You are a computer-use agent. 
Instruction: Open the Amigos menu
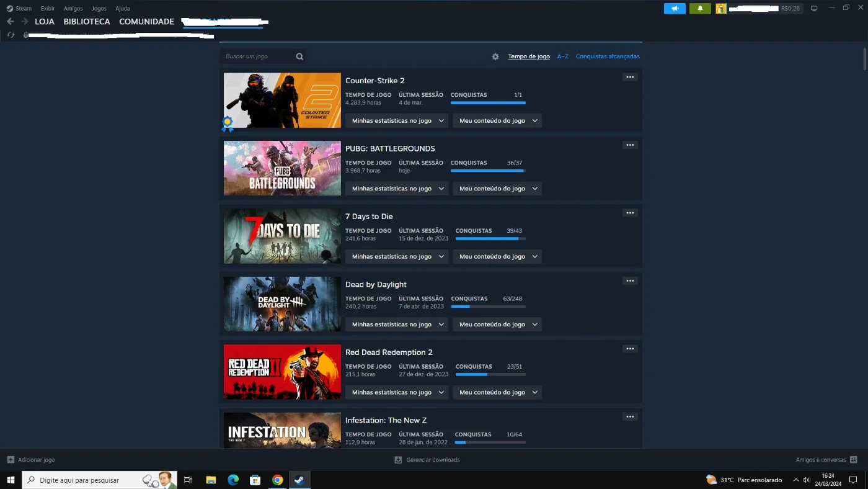tap(73, 8)
